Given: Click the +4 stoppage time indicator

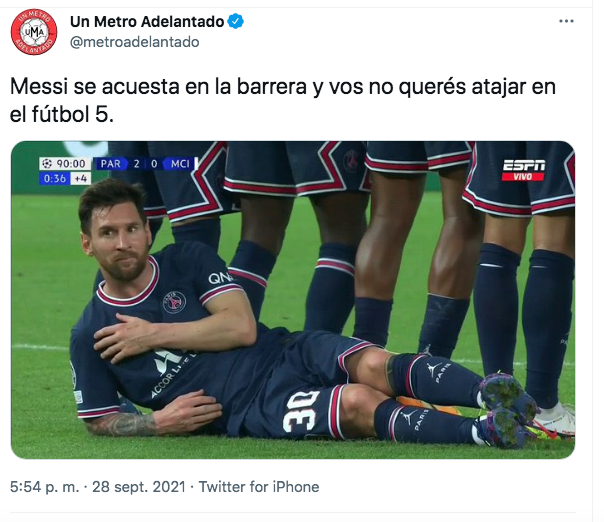Looking at the screenshot, I should click(81, 178).
